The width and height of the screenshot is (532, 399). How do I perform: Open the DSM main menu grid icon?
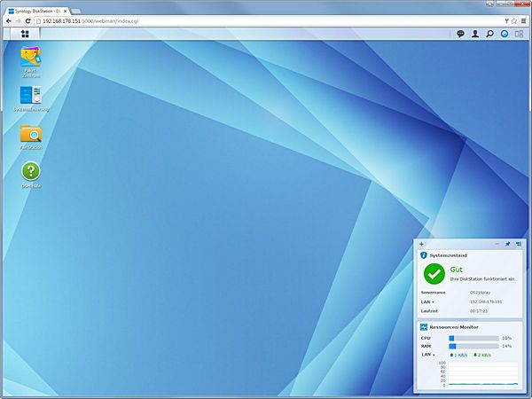(25, 34)
